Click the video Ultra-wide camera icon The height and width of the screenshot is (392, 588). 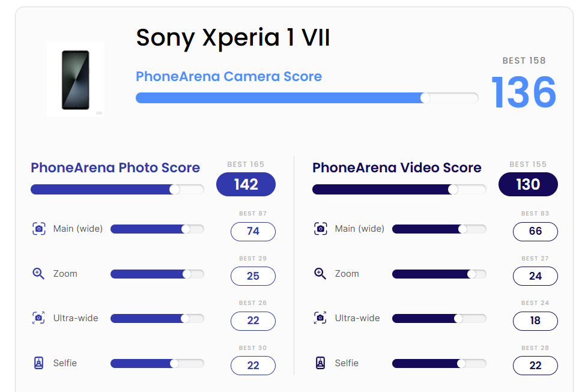pyautogui.click(x=320, y=318)
